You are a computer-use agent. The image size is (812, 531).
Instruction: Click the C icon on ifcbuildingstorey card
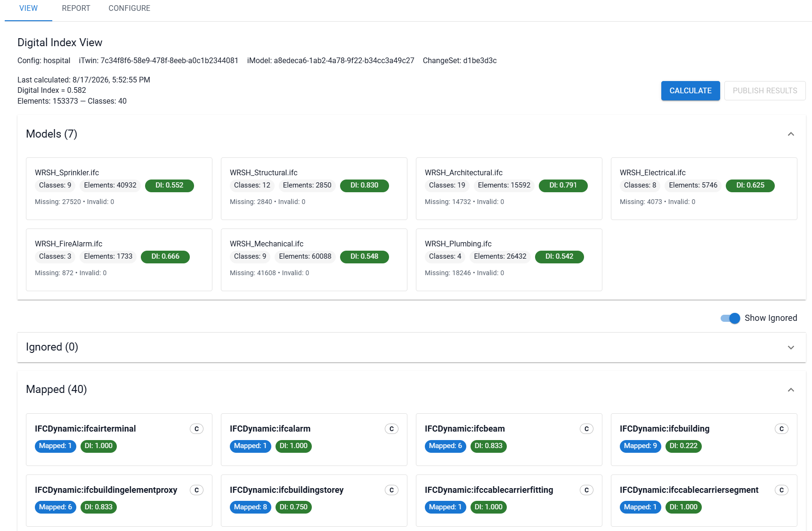point(391,490)
